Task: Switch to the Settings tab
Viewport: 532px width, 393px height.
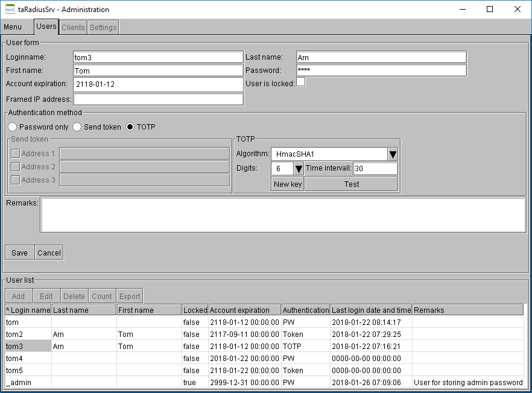Action: click(103, 28)
